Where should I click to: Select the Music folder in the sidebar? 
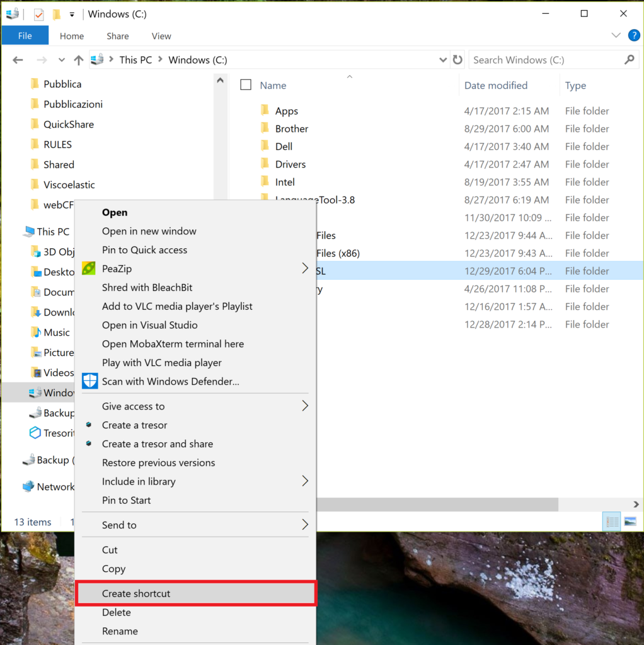57,332
